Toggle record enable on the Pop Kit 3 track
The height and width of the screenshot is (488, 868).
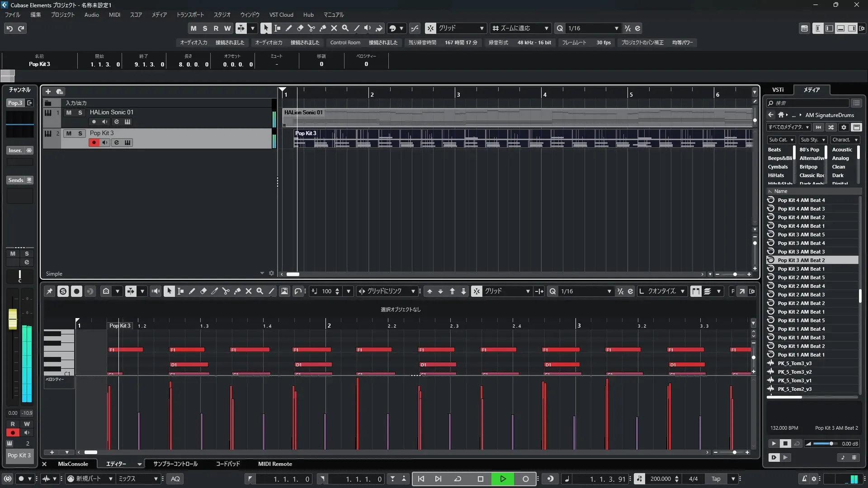pos(94,143)
